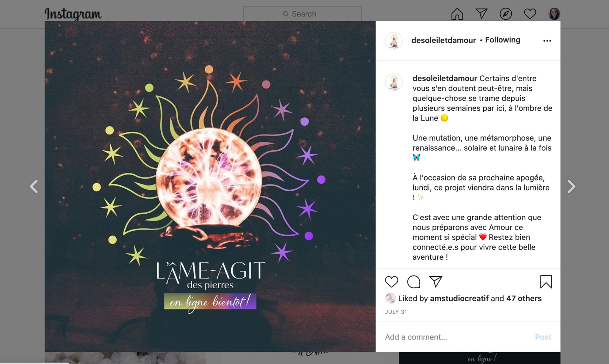The height and width of the screenshot is (364, 609).
Task: Open direct messages paper plane in header
Action: (x=481, y=14)
